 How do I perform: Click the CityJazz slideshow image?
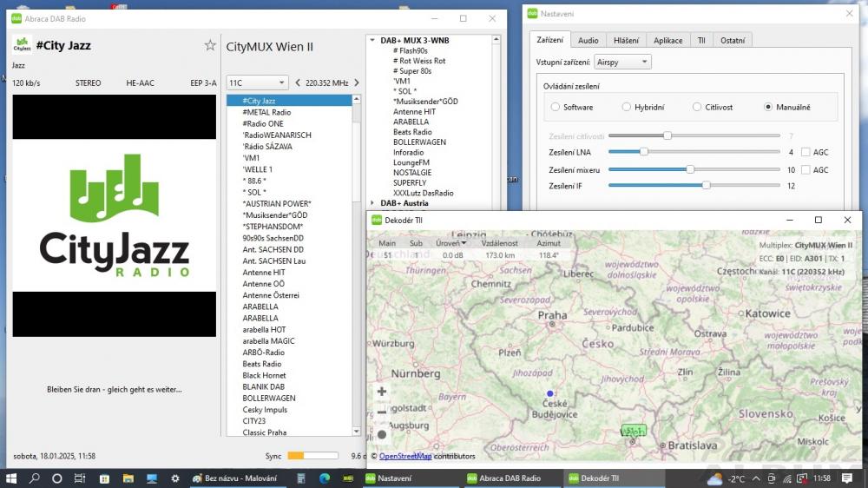pyautogui.click(x=115, y=215)
